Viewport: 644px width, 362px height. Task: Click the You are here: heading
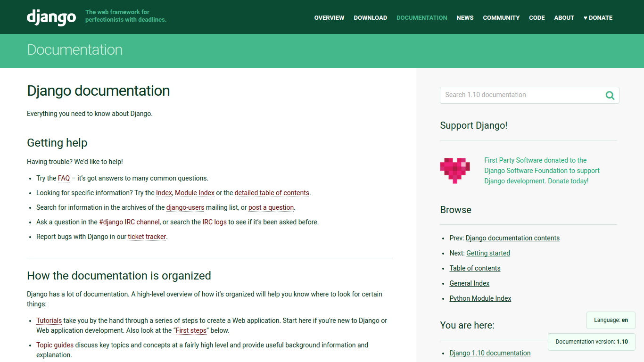467,325
